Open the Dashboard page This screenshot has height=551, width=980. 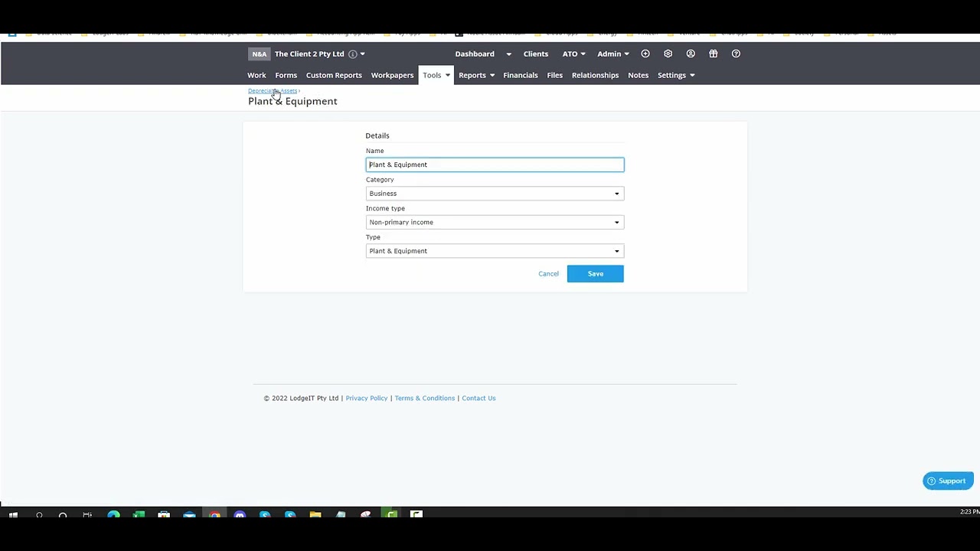tap(475, 54)
